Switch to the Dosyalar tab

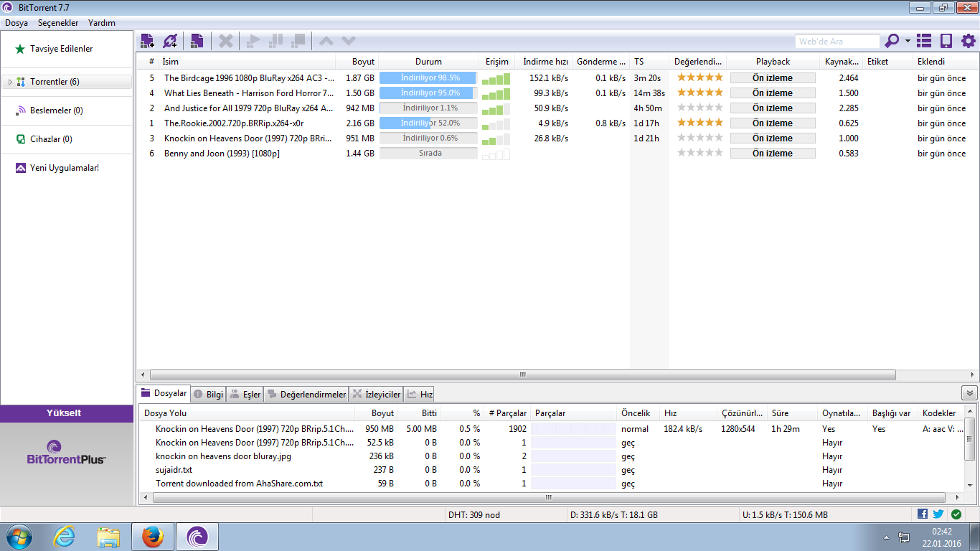pyautogui.click(x=164, y=393)
